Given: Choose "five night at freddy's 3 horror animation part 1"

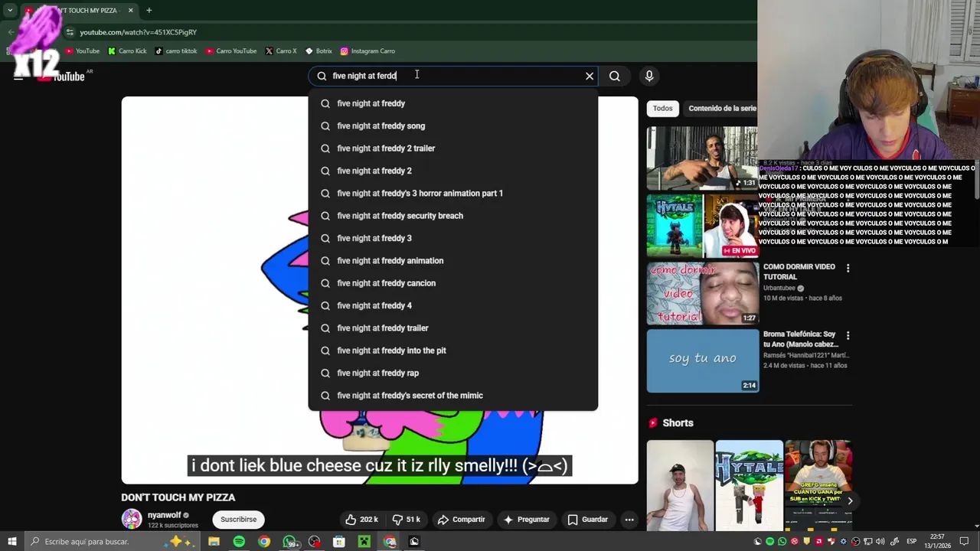Looking at the screenshot, I should 452,193.
